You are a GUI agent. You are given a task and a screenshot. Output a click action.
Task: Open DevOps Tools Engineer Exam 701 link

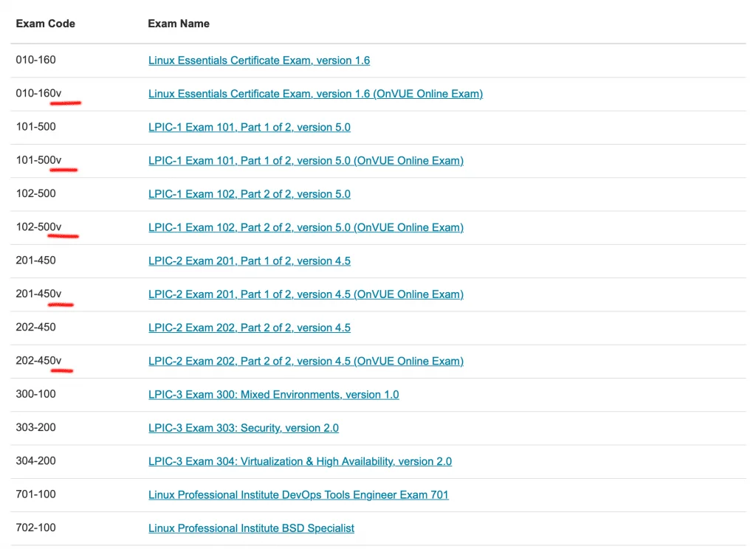298,494
